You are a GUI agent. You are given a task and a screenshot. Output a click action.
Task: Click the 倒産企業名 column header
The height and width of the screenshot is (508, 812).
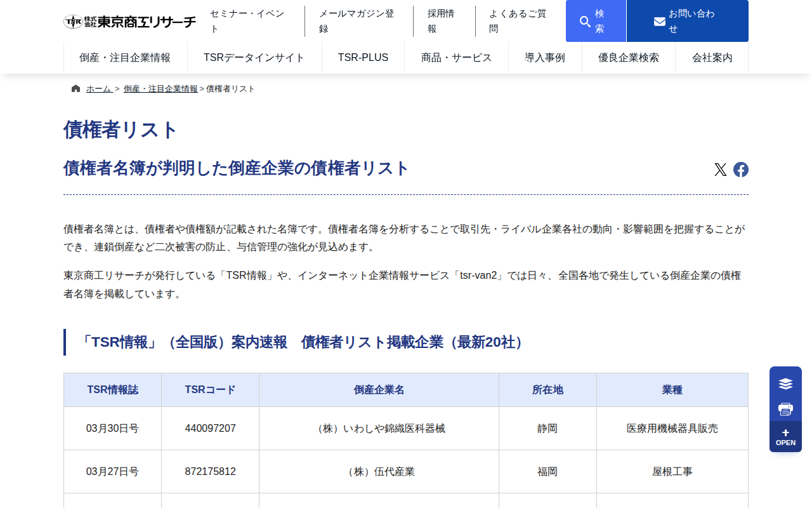(379, 390)
